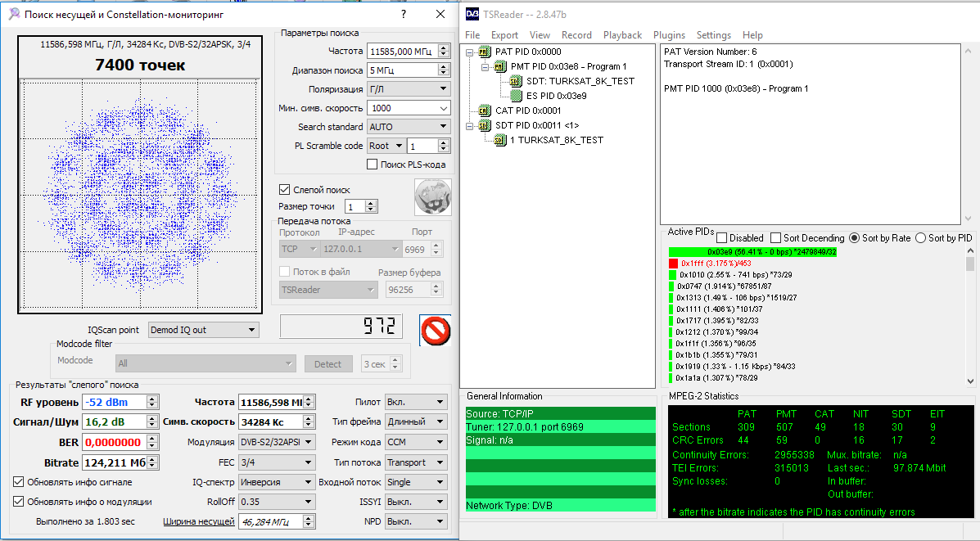Click the Ширина несущей link
Screen dimensions: 980x541
[199, 521]
